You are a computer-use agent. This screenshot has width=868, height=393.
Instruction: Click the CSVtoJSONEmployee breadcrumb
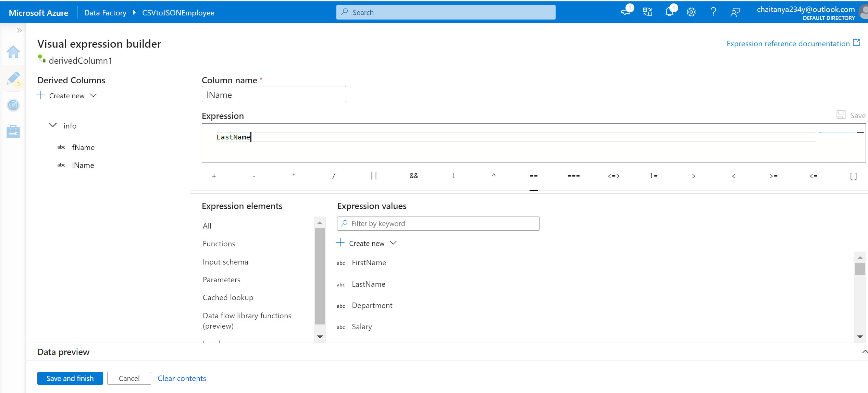[178, 13]
